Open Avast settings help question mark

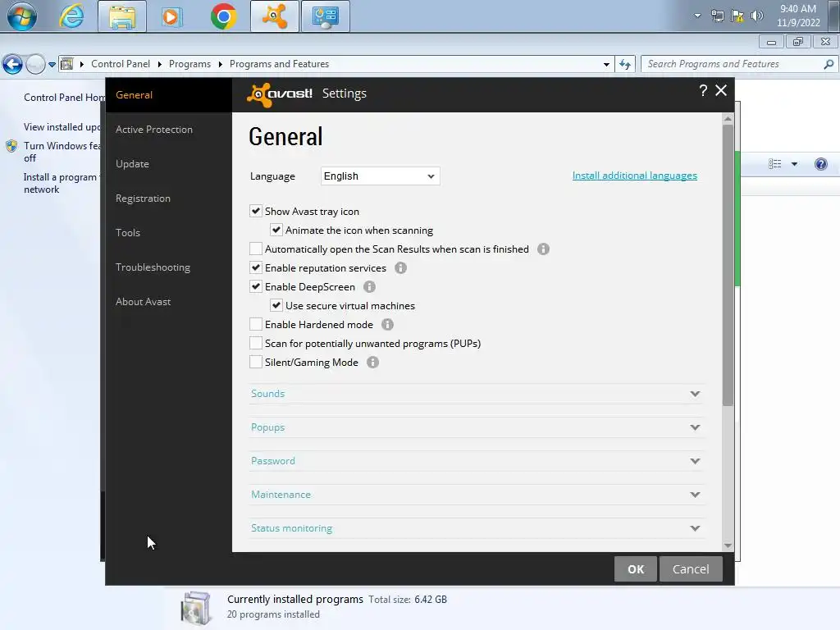pyautogui.click(x=703, y=90)
